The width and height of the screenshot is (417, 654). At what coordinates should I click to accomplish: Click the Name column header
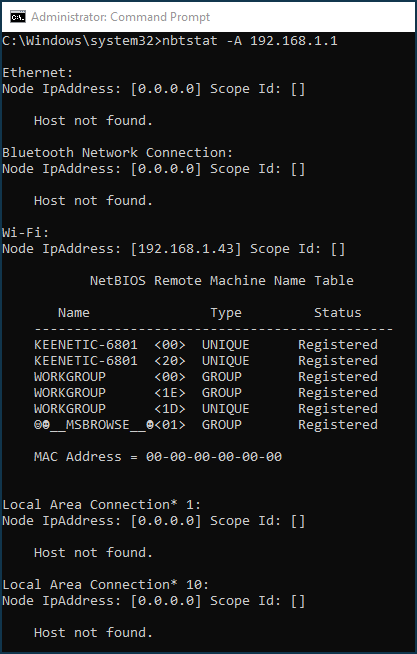tap(73, 313)
